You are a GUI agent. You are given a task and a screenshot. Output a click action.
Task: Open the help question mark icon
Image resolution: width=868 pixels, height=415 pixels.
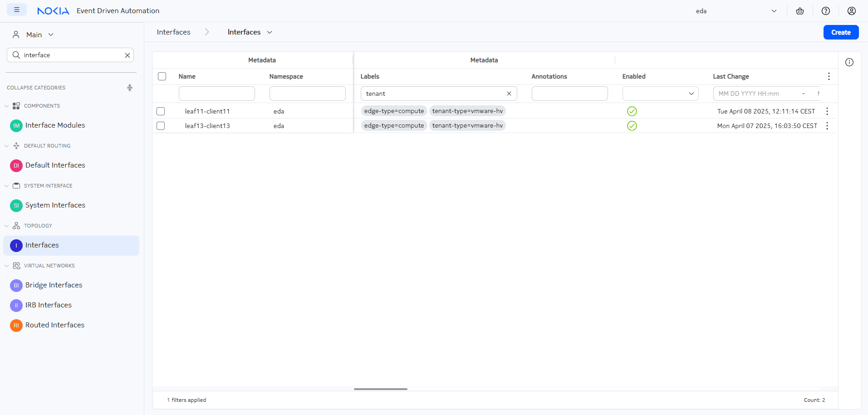click(826, 11)
